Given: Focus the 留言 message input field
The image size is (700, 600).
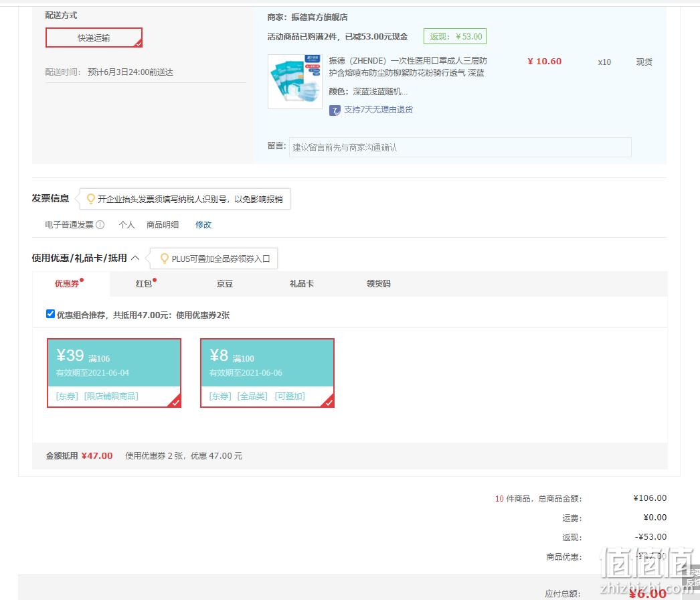Looking at the screenshot, I should [460, 147].
